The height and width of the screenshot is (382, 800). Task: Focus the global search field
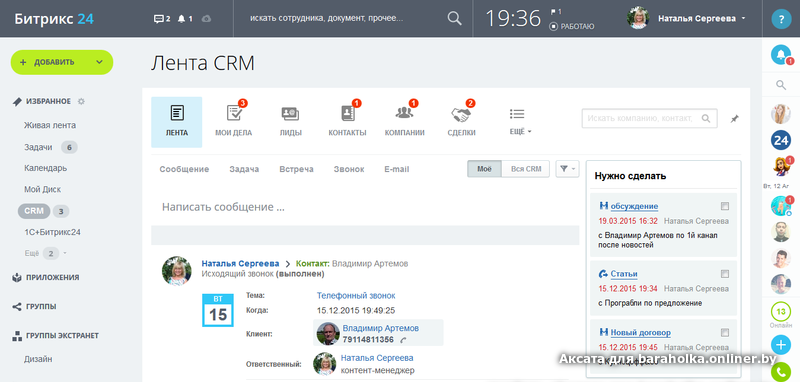[x=347, y=18]
